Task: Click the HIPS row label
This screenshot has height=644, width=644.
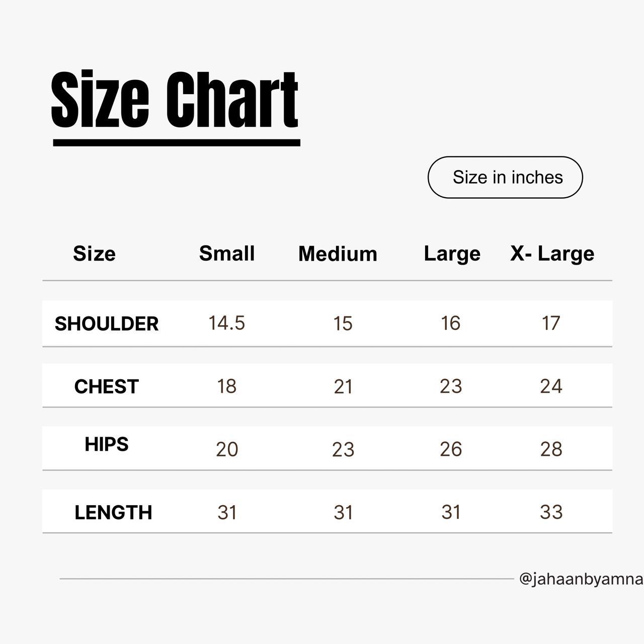Action: coord(107,444)
